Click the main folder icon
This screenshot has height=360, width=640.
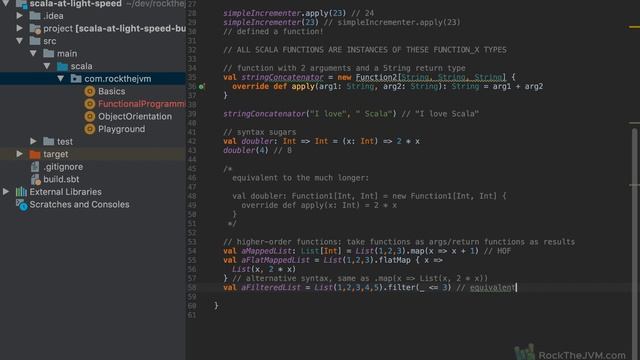coord(49,53)
